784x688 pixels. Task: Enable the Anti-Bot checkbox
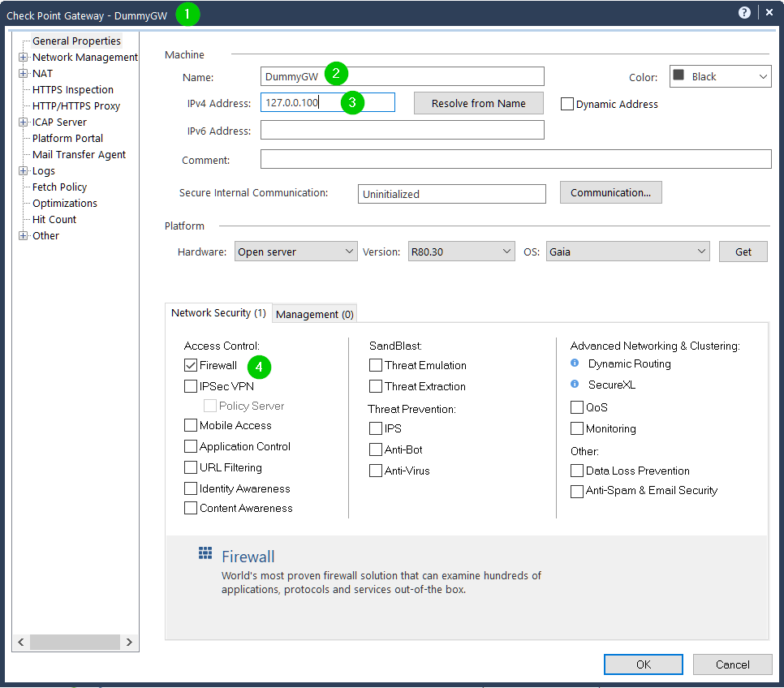pos(376,449)
